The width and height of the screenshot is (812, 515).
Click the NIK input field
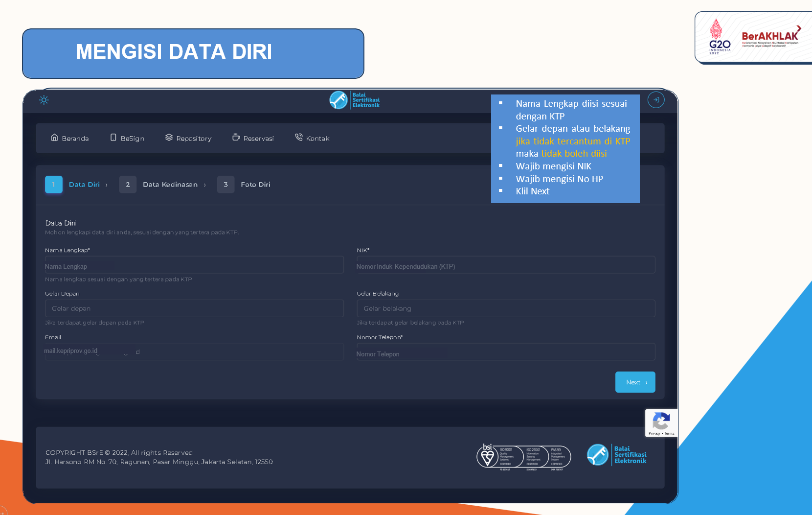click(506, 265)
